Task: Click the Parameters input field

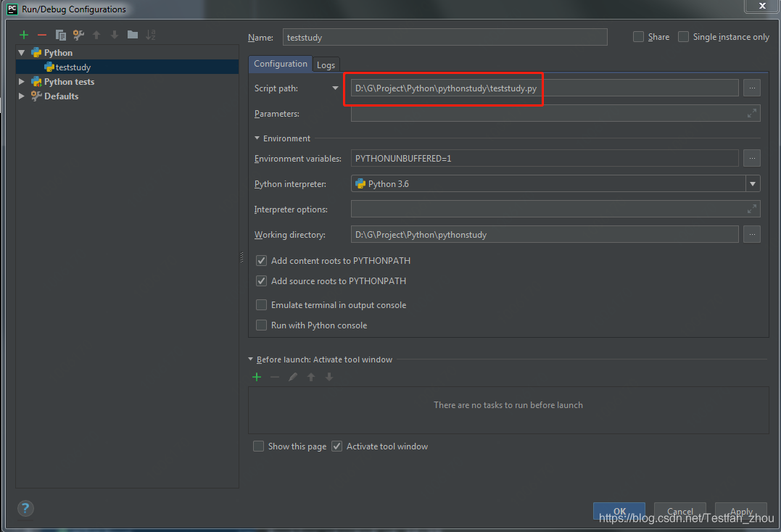Action: click(555, 114)
